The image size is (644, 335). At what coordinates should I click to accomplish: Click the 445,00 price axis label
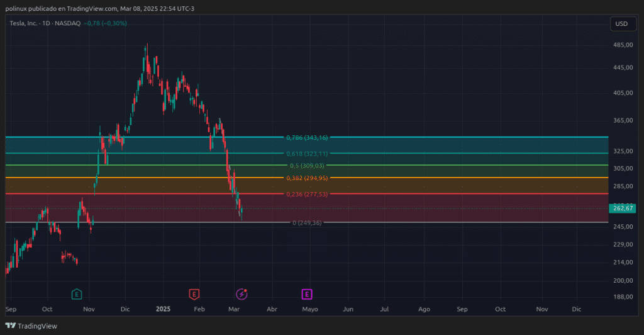pyautogui.click(x=623, y=67)
